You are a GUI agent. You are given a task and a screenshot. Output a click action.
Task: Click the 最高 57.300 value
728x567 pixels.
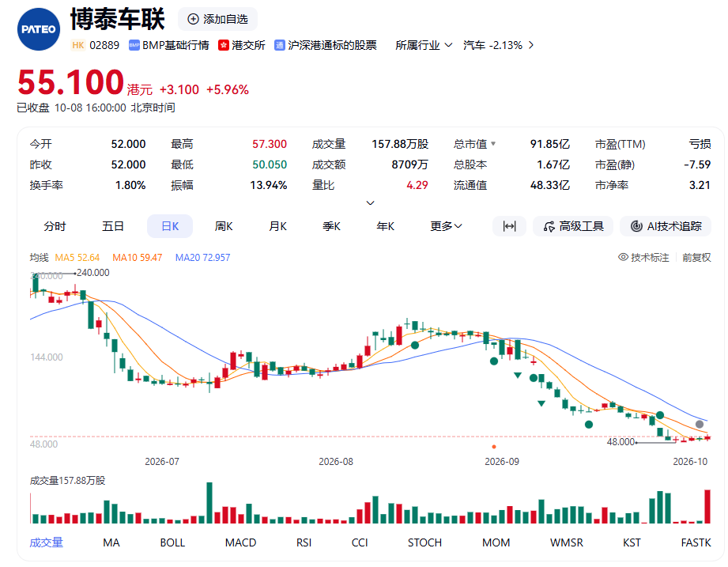[x=270, y=144]
